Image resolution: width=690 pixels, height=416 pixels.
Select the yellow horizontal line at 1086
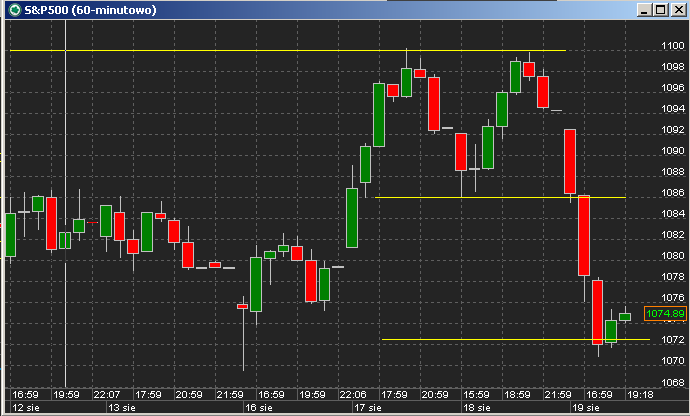500,198
